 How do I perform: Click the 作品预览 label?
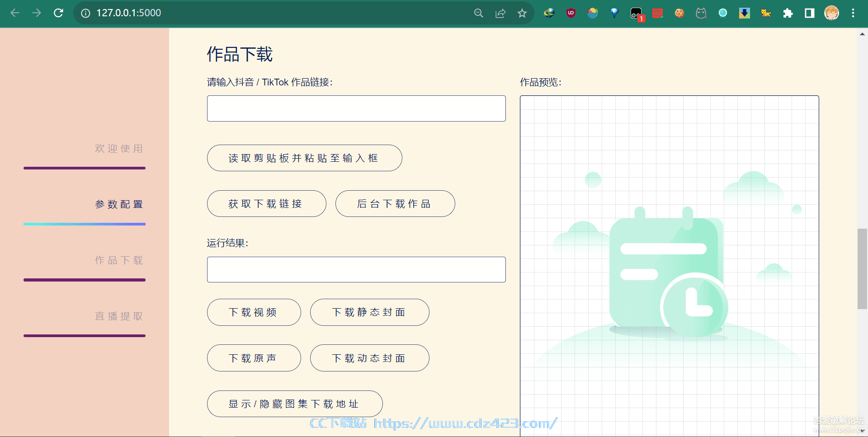pos(541,82)
